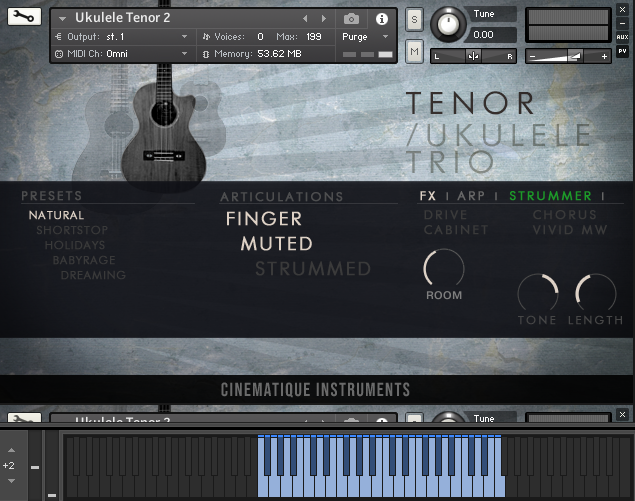Select the NATURAL preset
This screenshot has width=635, height=501.
(56, 215)
